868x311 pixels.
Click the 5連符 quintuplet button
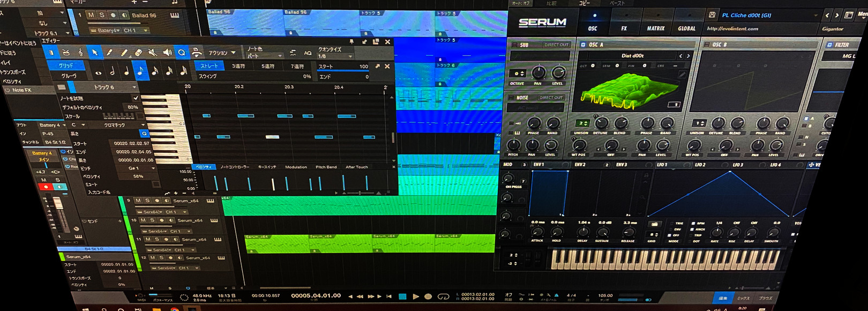click(x=268, y=66)
